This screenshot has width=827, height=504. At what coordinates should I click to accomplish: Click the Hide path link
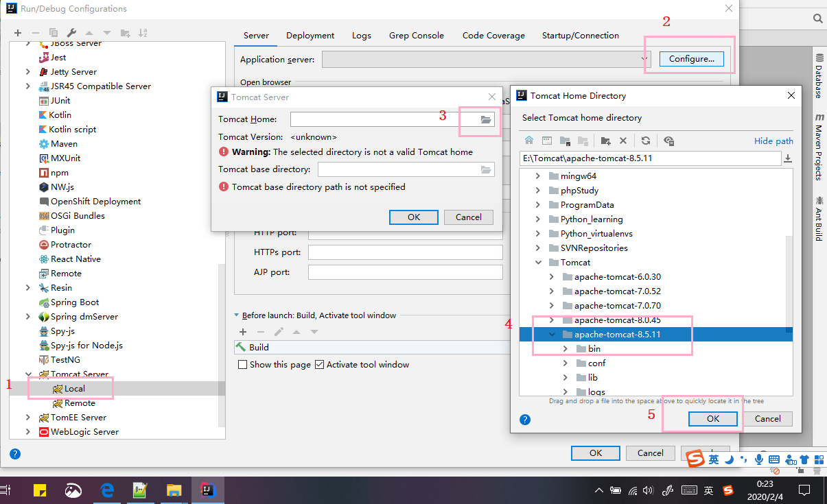tap(773, 141)
